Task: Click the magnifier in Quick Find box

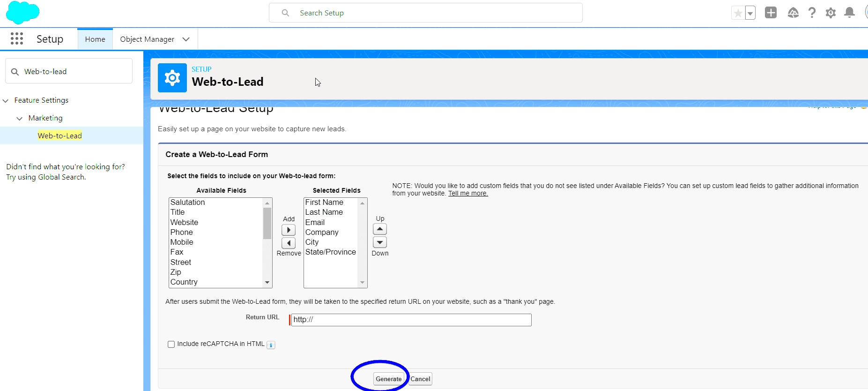Action: pyautogui.click(x=15, y=72)
